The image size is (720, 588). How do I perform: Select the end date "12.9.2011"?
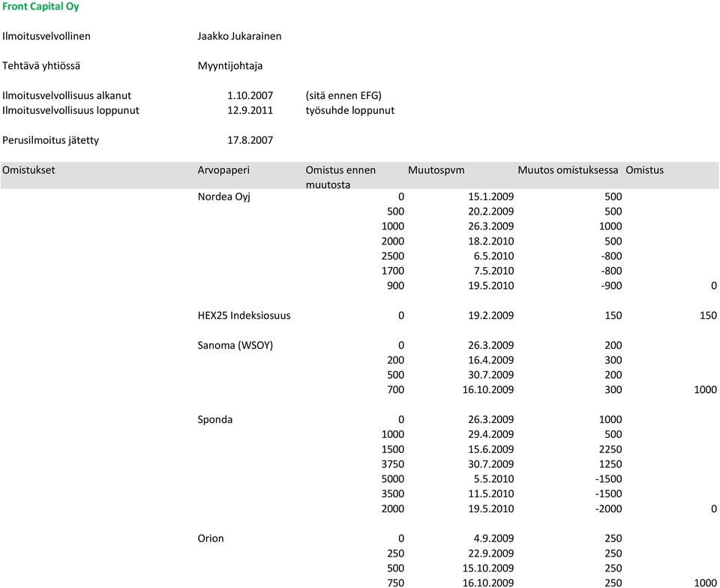[250, 110]
